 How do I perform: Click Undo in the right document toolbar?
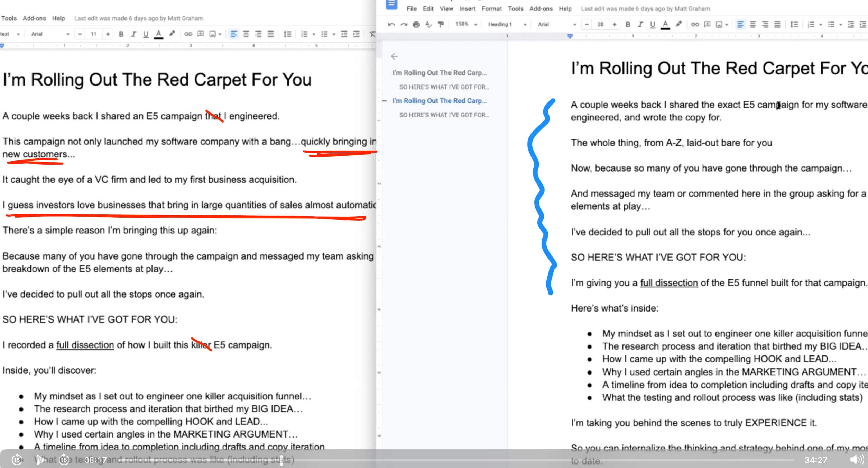tap(391, 24)
